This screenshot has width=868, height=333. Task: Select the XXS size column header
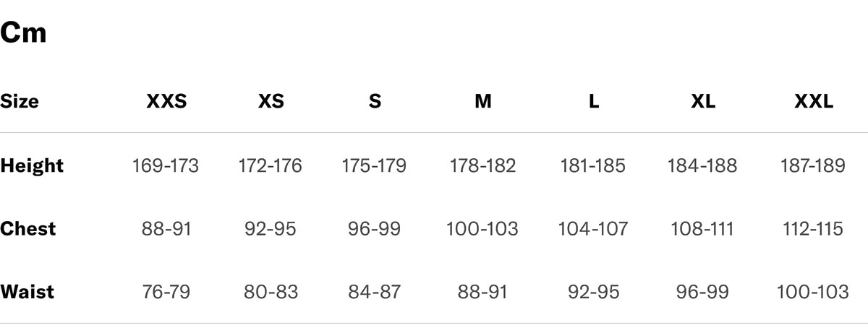[x=166, y=102]
